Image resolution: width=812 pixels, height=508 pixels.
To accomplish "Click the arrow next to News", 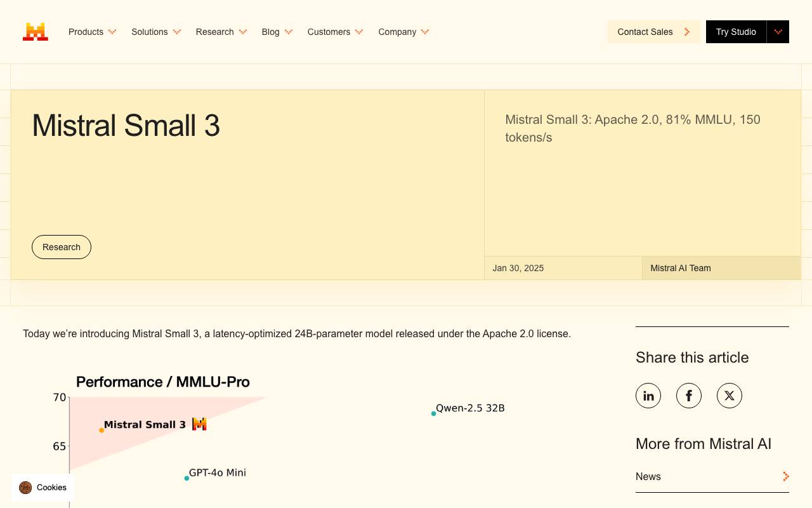I will [786, 476].
